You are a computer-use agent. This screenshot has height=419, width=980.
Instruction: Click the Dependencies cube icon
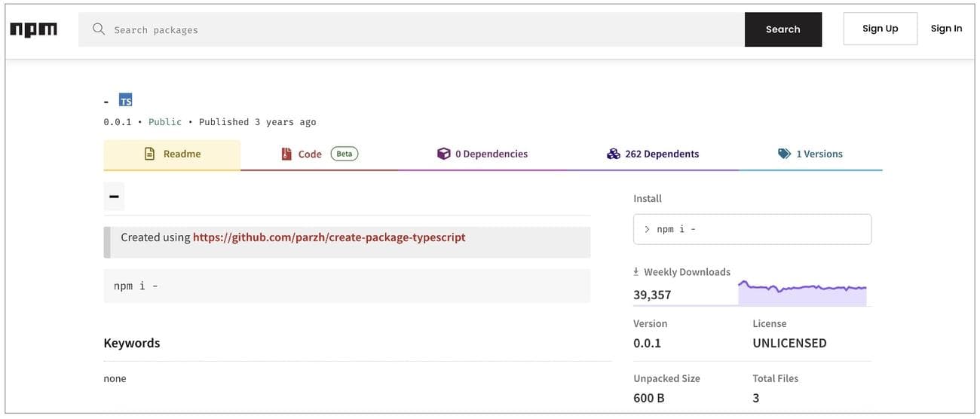click(x=443, y=154)
